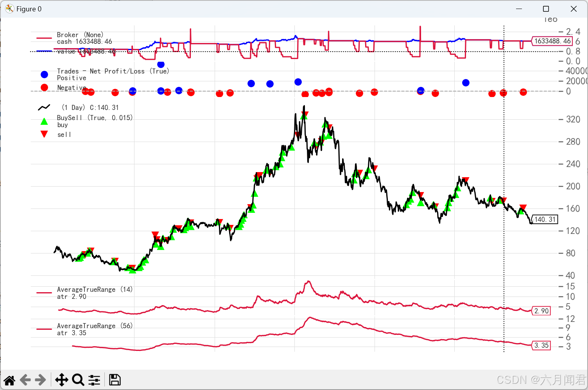
Task: Maximize the Figure 0 window
Action: point(546,9)
